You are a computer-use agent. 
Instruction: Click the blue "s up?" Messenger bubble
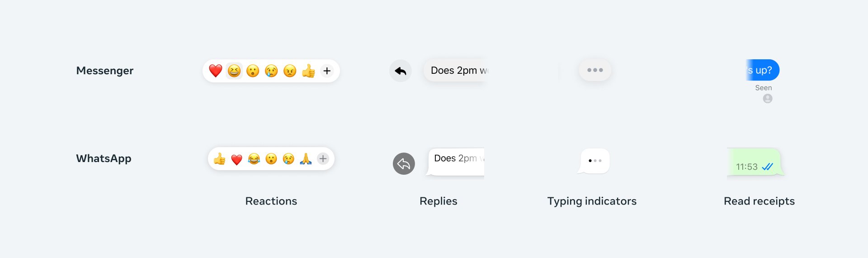[x=763, y=70]
